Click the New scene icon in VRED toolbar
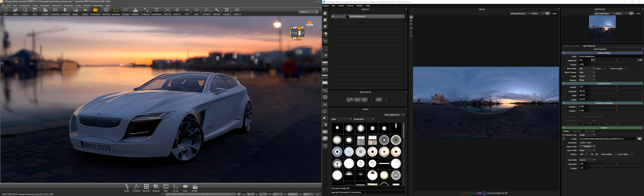 [x=6, y=11]
